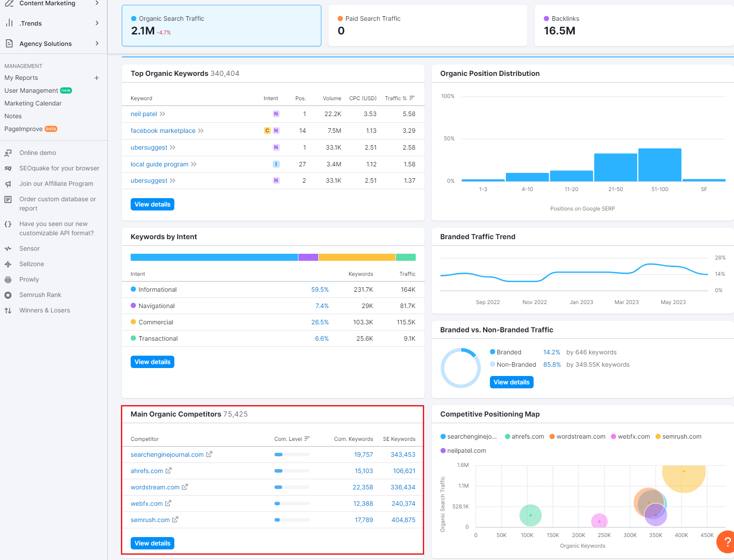Click the Traffic % sort icon

coord(412,98)
